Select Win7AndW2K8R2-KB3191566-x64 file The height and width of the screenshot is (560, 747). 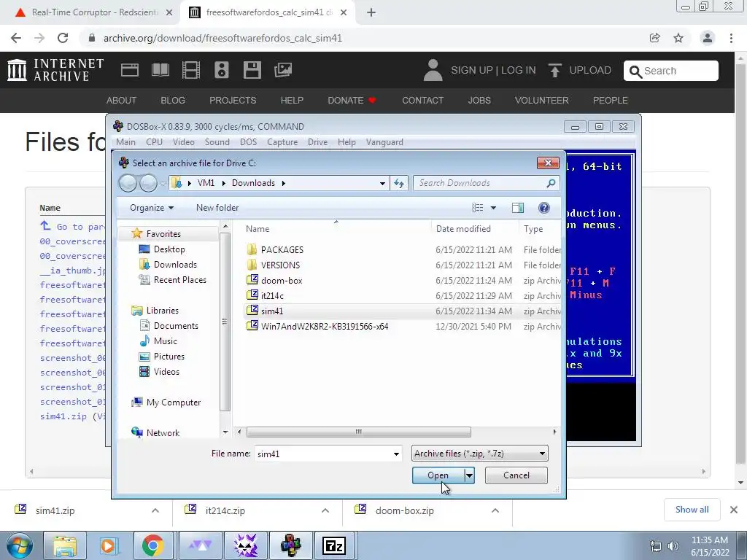click(325, 326)
